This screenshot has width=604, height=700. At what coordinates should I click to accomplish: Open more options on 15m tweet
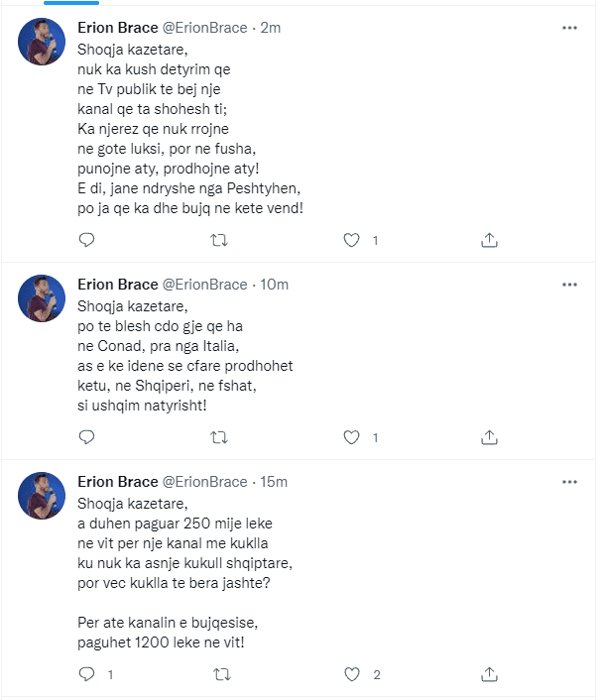569,482
